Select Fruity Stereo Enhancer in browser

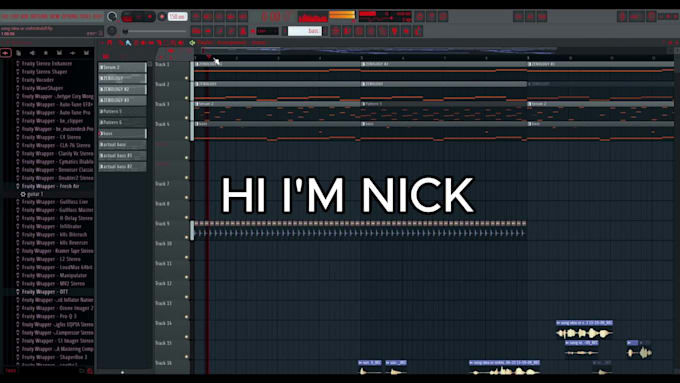(47, 63)
